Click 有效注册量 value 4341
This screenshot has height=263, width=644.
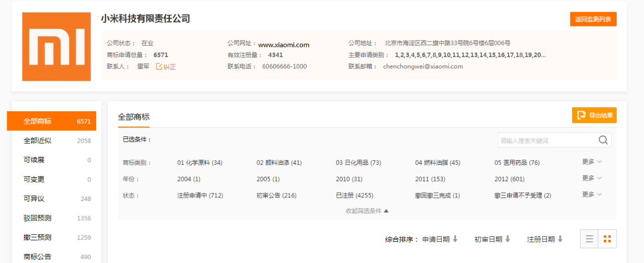pos(275,54)
